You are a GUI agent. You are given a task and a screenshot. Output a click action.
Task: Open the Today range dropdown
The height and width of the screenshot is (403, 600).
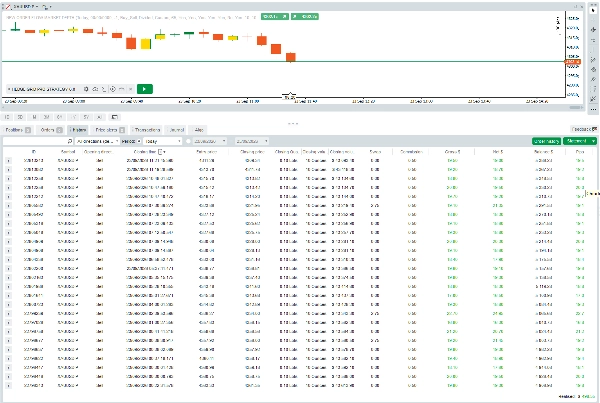(162, 141)
